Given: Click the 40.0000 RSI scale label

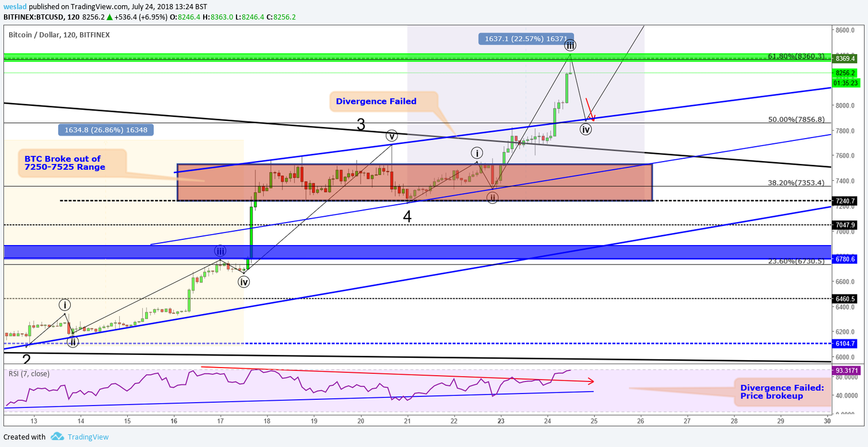Looking at the screenshot, I should (x=846, y=396).
